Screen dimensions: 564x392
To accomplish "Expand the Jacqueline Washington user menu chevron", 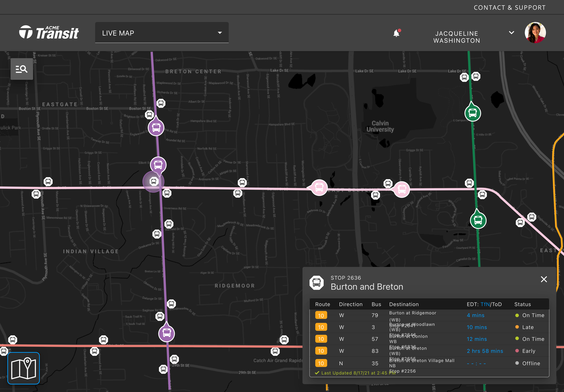I will pos(511,33).
